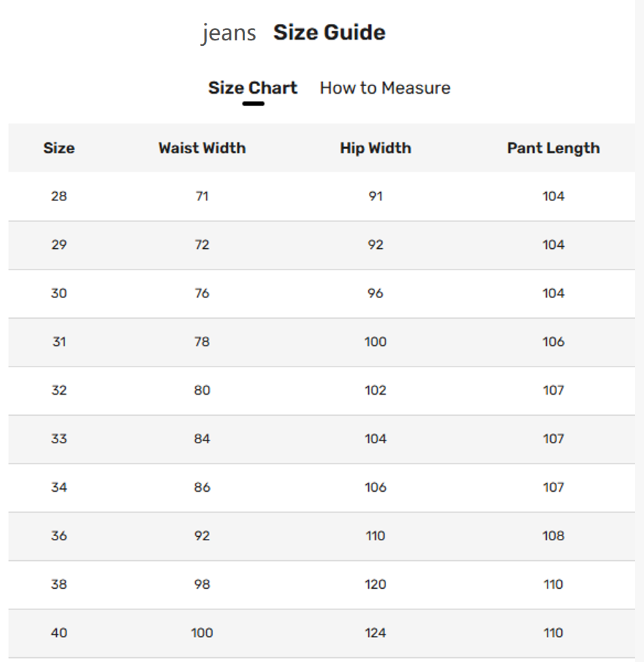This screenshot has height=662, width=644.
Task: Select the size 36 row label
Action: tap(59, 536)
